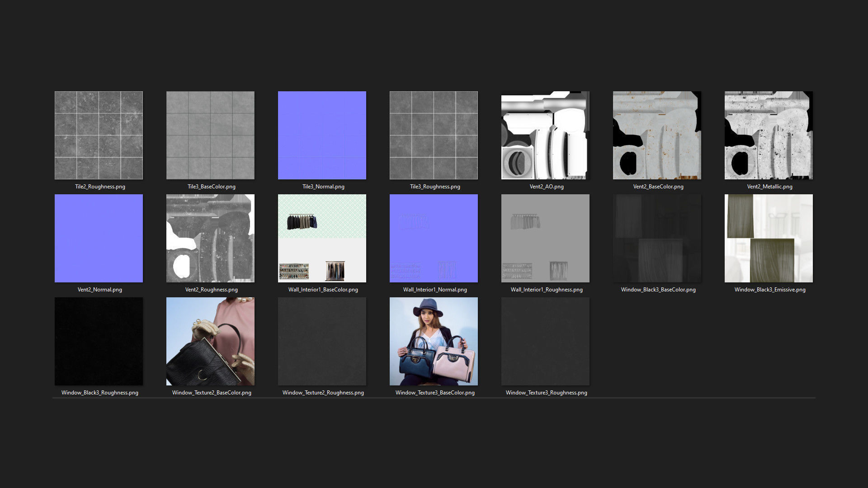This screenshot has width=868, height=488.
Task: Open the Window_Texture2_BaseColor.png handbag image
Action: (x=210, y=341)
